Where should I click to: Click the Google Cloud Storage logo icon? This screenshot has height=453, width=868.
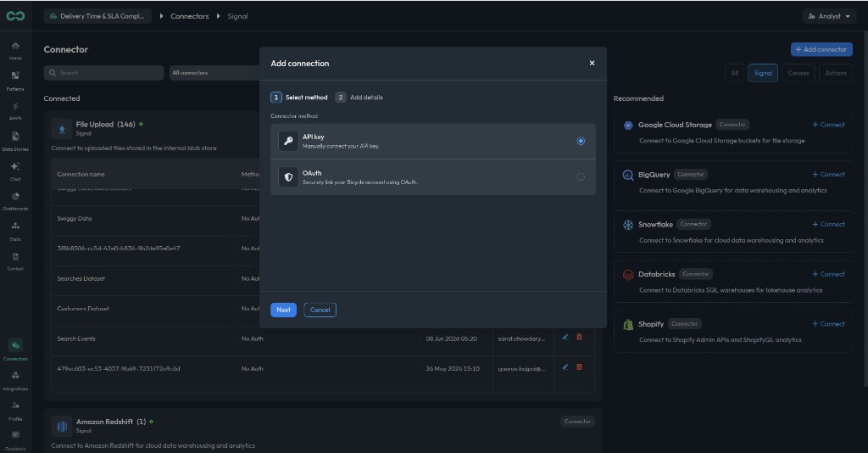[628, 126]
